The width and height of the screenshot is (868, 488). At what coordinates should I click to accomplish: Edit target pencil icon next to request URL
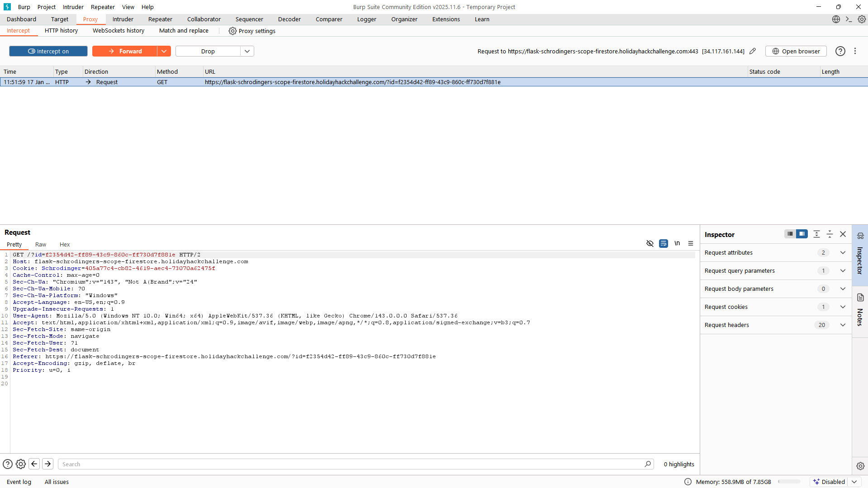(753, 51)
